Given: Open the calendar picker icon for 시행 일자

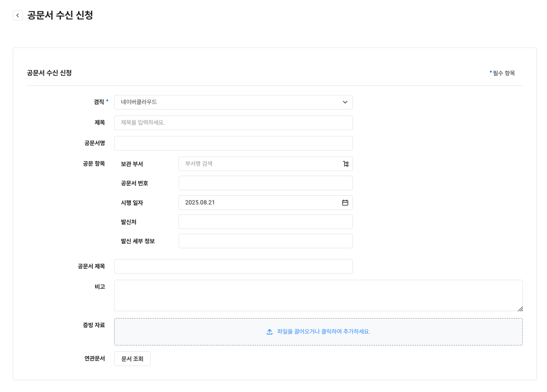Looking at the screenshot, I should pyautogui.click(x=345, y=203).
